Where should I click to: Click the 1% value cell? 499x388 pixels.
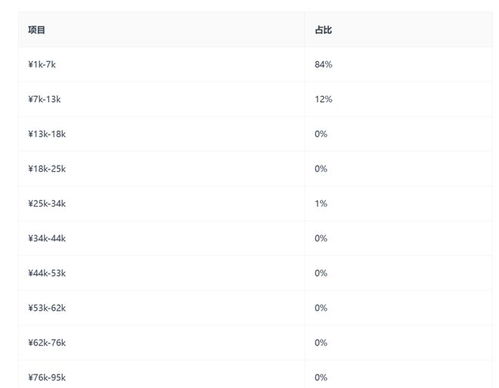pyautogui.click(x=321, y=204)
